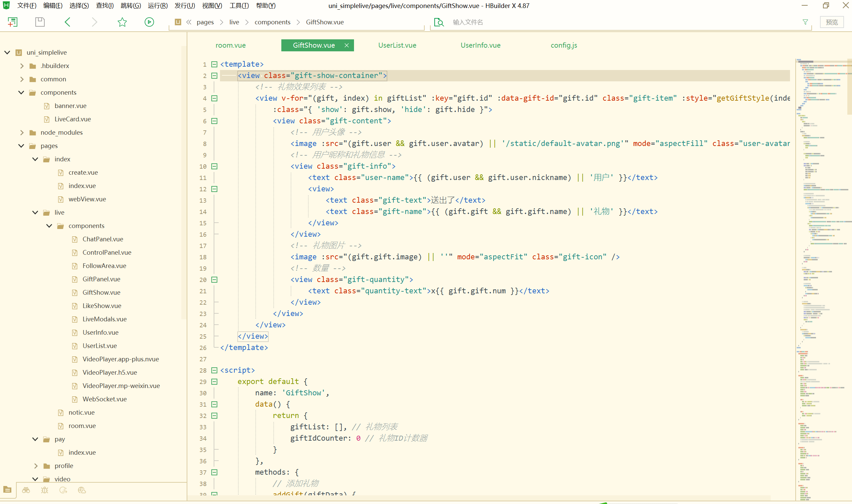
Task: Click the save file icon
Action: click(40, 22)
